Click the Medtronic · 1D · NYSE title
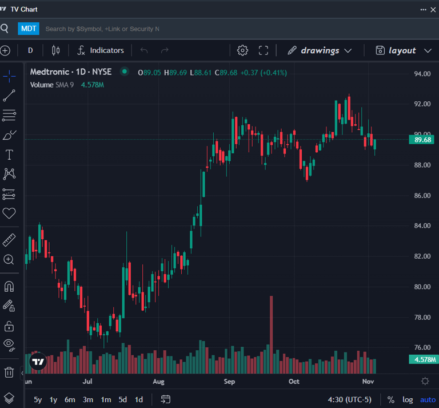 pyautogui.click(x=71, y=72)
